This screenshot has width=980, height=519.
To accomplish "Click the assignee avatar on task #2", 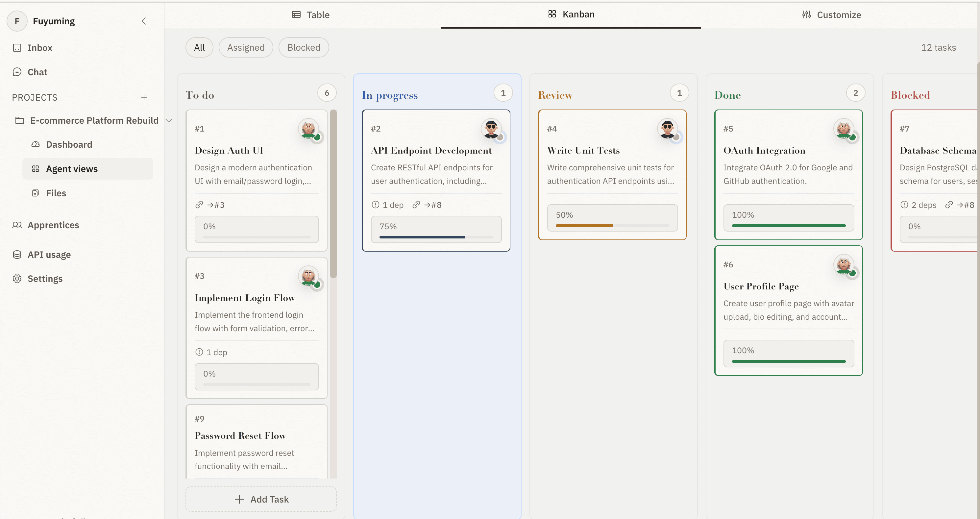I will (x=491, y=129).
